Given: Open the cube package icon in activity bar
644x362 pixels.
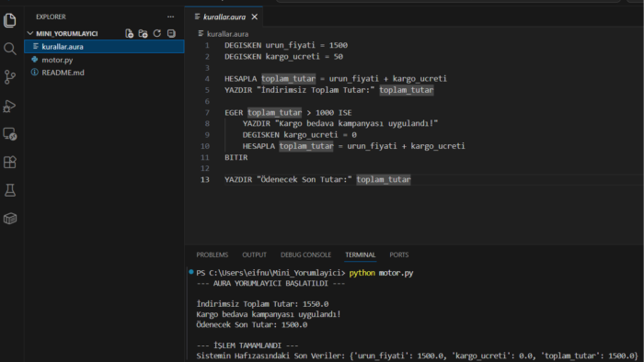Looking at the screenshot, I should 10,219.
